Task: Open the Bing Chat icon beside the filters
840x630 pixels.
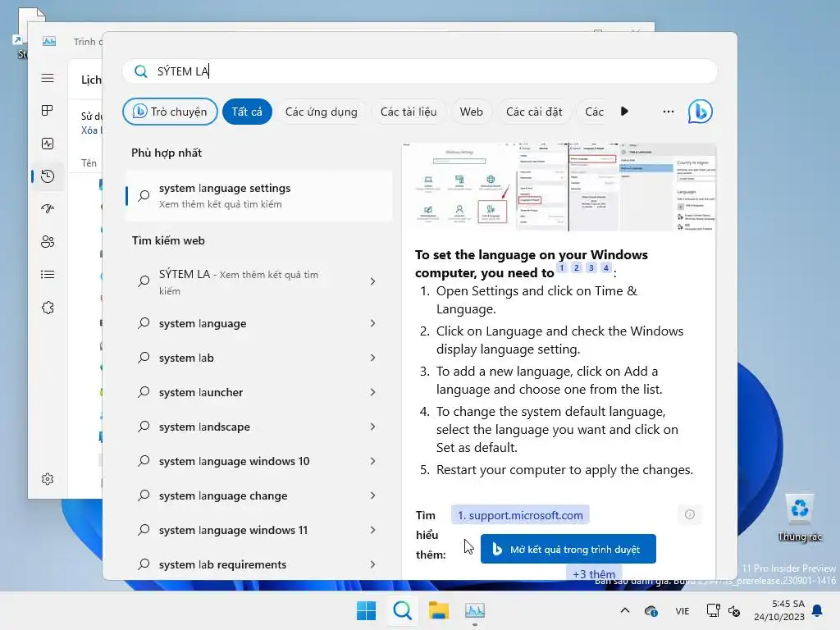Action: 701,112
